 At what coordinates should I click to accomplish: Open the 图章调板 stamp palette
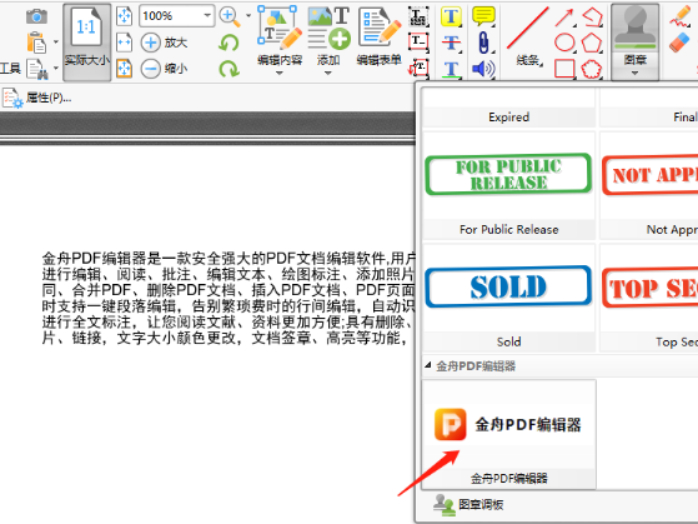[x=468, y=504]
